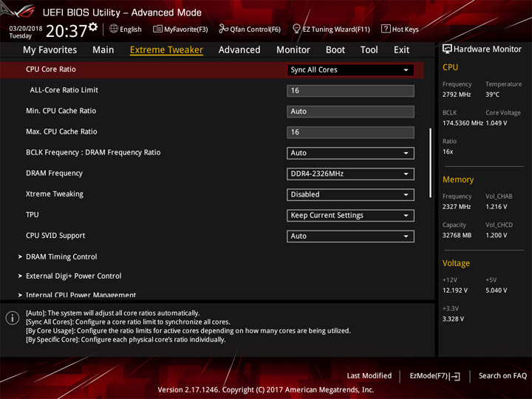Click the 12.192 V value

pyautogui.click(x=455, y=290)
